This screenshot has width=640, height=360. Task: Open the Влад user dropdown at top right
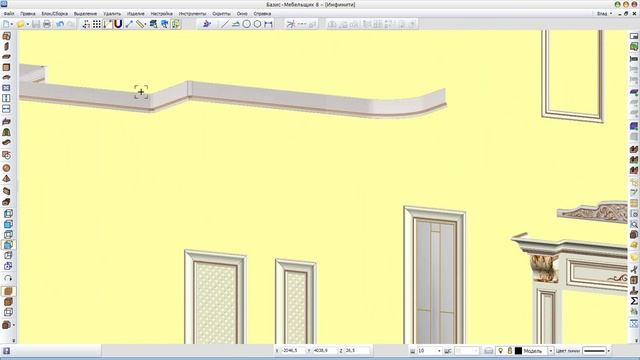604,13
